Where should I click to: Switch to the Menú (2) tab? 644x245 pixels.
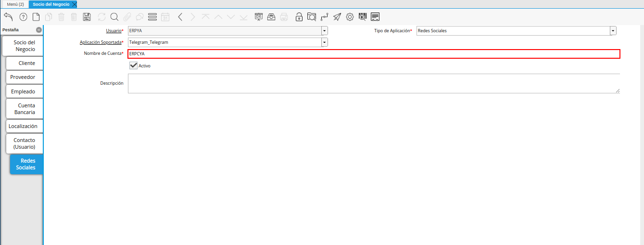tap(15, 4)
